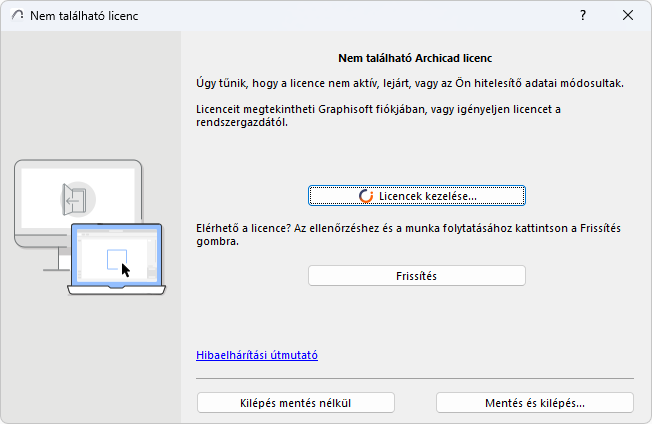Click the separator line above the exit buttons
This screenshot has width=652, height=424.
point(415,379)
